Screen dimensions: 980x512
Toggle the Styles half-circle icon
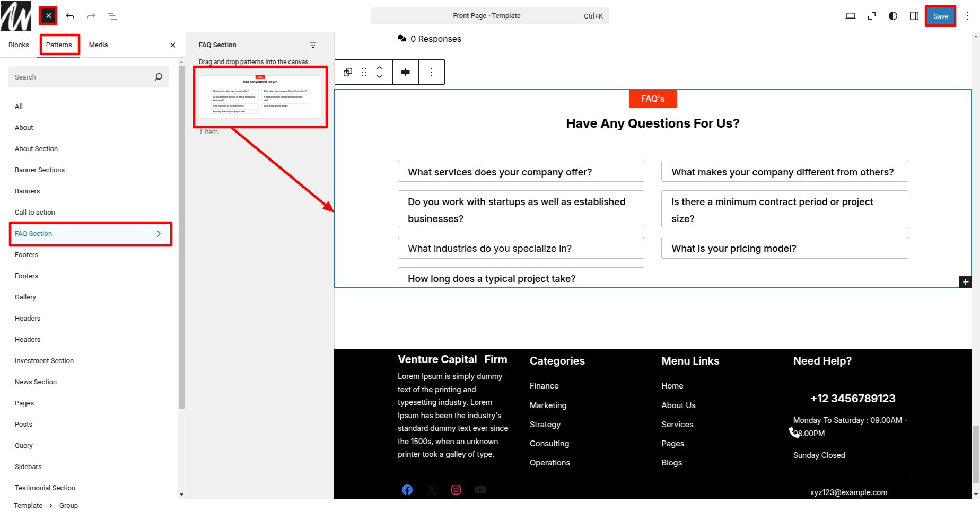893,16
